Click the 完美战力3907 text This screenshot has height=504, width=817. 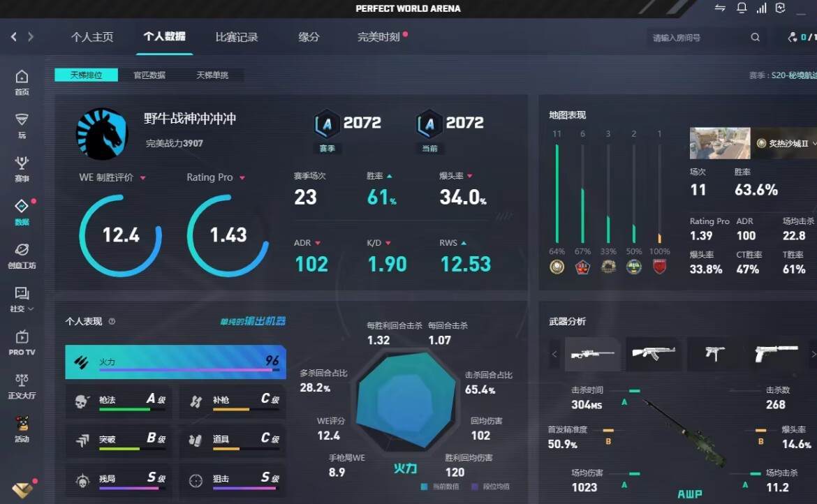click(x=174, y=143)
